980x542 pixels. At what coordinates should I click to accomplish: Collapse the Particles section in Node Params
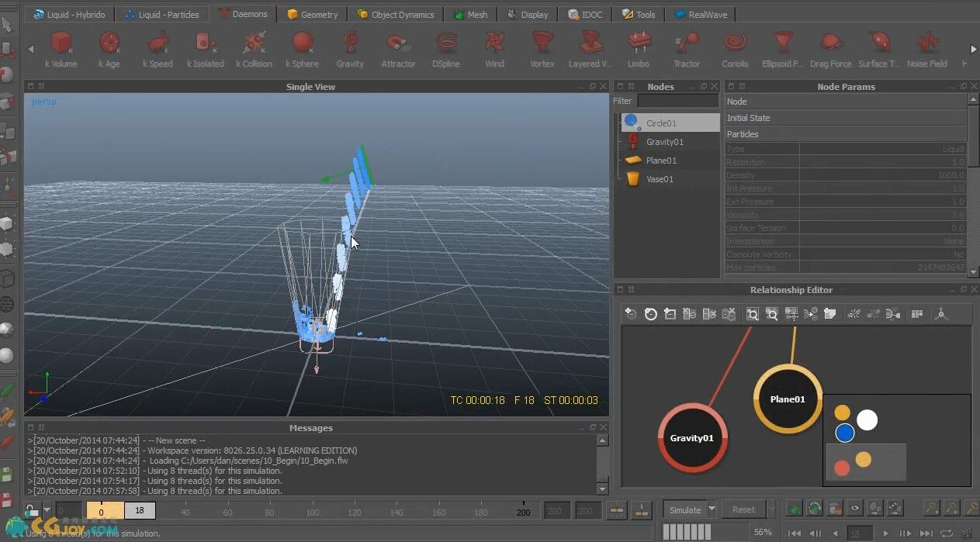coord(846,134)
